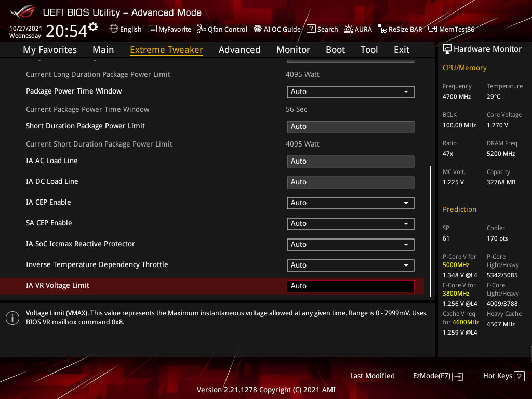Screen dimensions: 532x399
Task: Open the Hot Keys help
Action: tap(503, 376)
